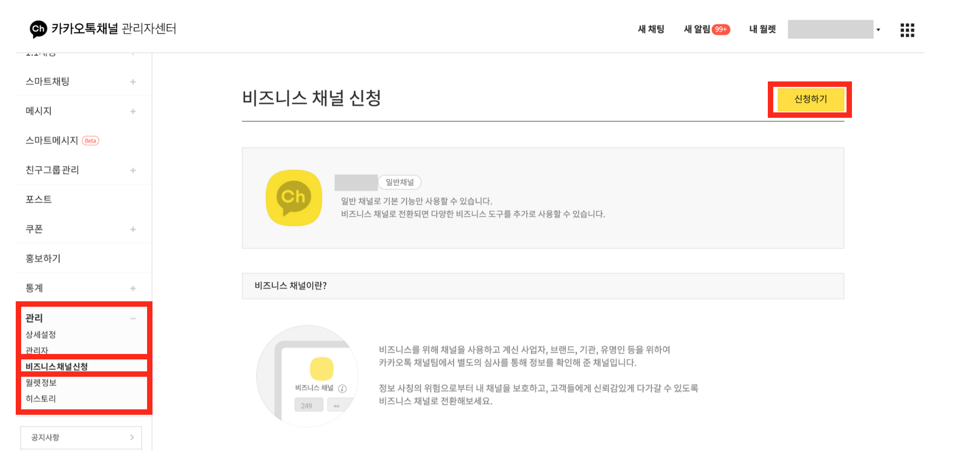Click the 99+ new notifications badge
The image size is (980, 462).
[x=721, y=29]
